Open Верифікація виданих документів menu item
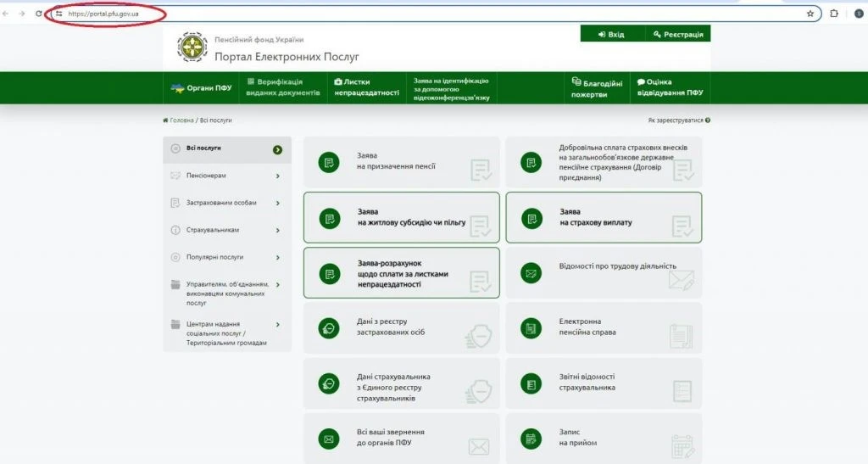The image size is (868, 464). [x=282, y=87]
